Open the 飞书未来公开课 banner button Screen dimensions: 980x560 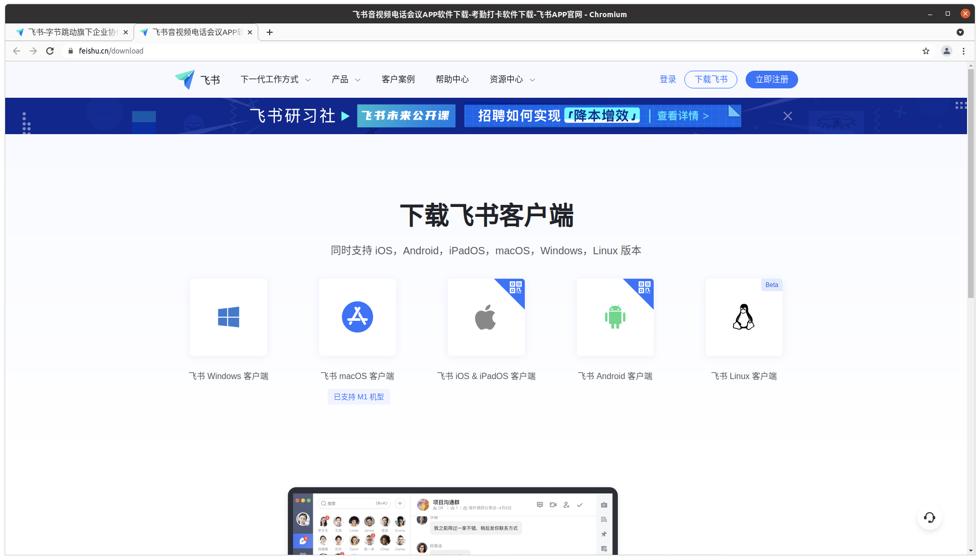pyautogui.click(x=406, y=116)
